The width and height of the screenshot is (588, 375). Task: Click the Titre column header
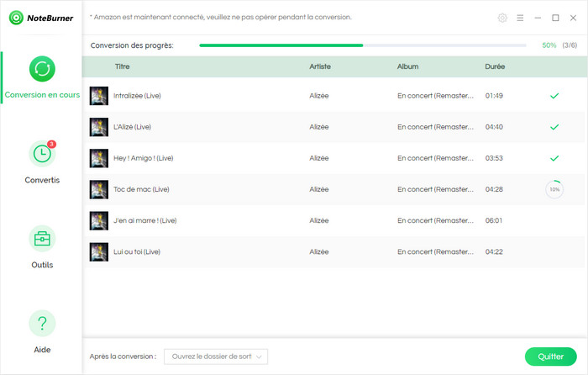point(123,66)
